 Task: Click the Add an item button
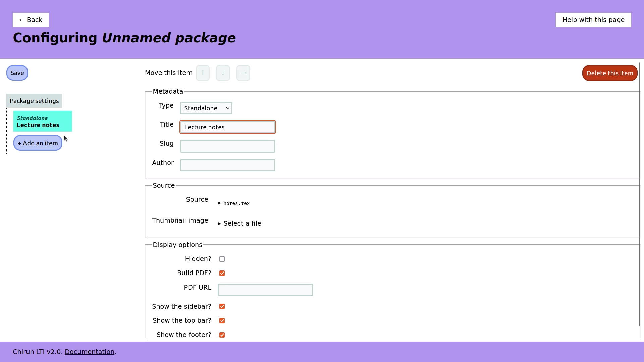[x=38, y=143]
